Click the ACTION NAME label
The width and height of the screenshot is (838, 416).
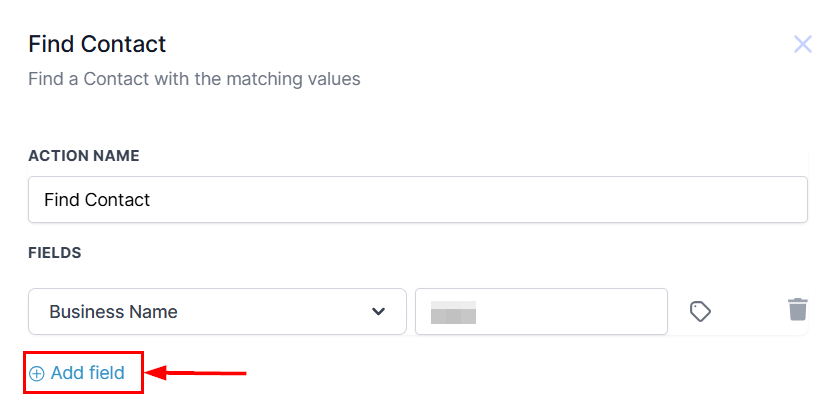pyautogui.click(x=84, y=156)
